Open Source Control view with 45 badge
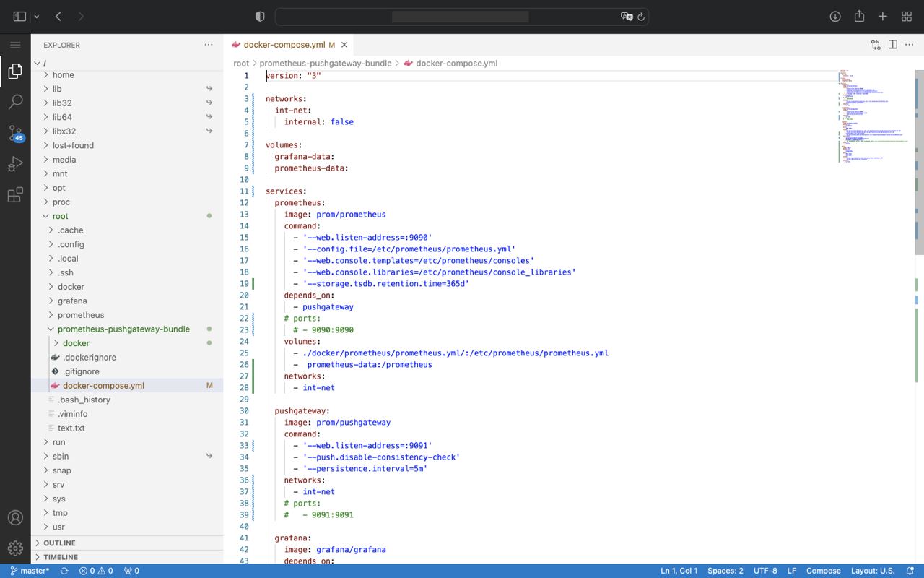The height and width of the screenshot is (578, 924). 15,134
